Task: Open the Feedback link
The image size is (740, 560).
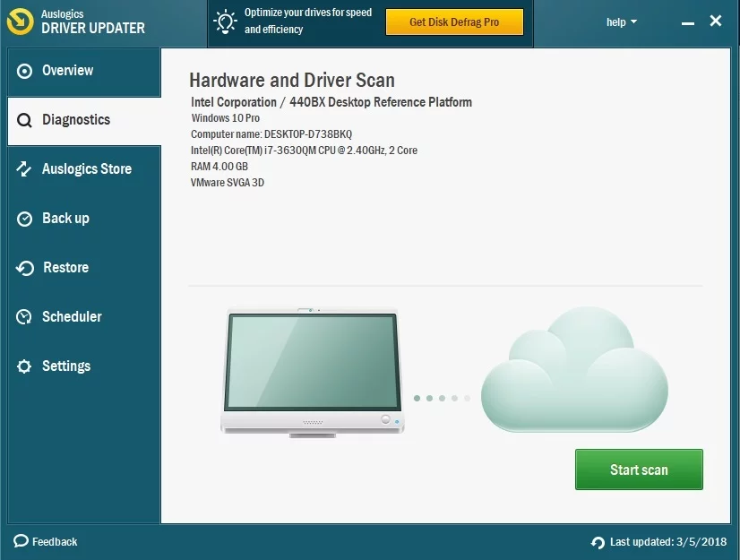Action: pos(54,541)
